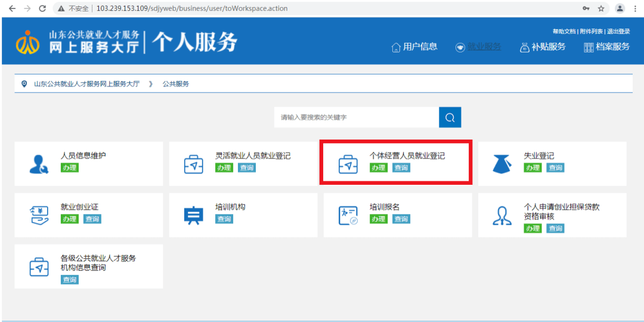This screenshot has height=322, width=644.
Task: Click the 培训报名 training signup icon
Action: [348, 215]
